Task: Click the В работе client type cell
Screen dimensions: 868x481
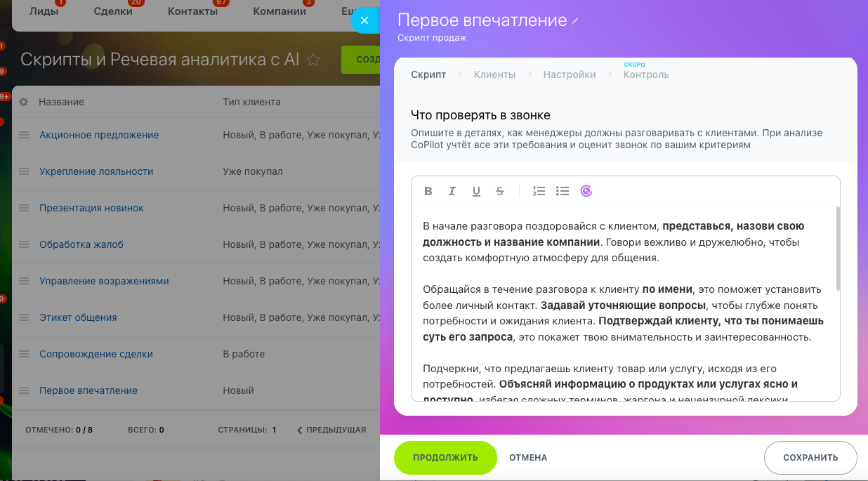Action: click(x=244, y=354)
